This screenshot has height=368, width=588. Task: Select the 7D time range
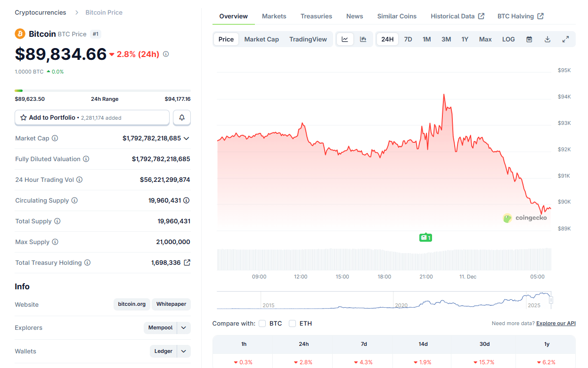tap(408, 39)
